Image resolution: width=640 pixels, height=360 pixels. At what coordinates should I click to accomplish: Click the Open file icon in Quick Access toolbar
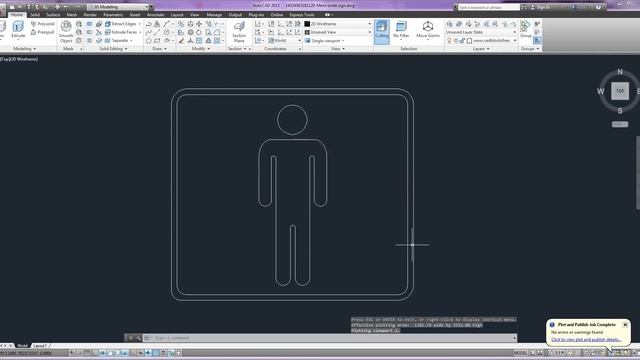tap(20, 7)
